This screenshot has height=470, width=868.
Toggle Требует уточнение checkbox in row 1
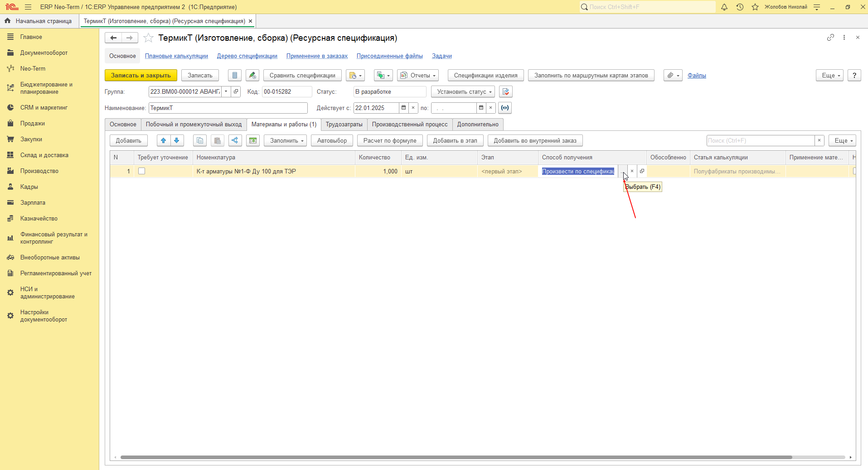point(142,171)
